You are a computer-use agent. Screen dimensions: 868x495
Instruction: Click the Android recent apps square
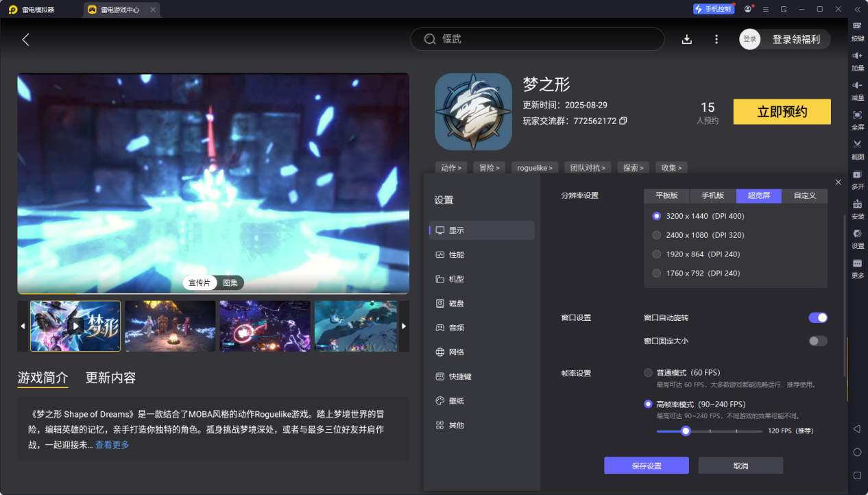(857, 475)
